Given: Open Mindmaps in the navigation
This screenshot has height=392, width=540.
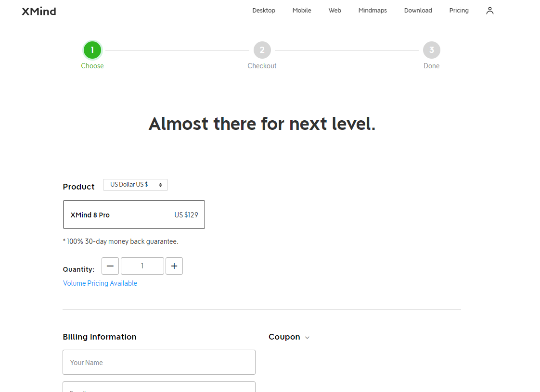Looking at the screenshot, I should [x=373, y=10].
